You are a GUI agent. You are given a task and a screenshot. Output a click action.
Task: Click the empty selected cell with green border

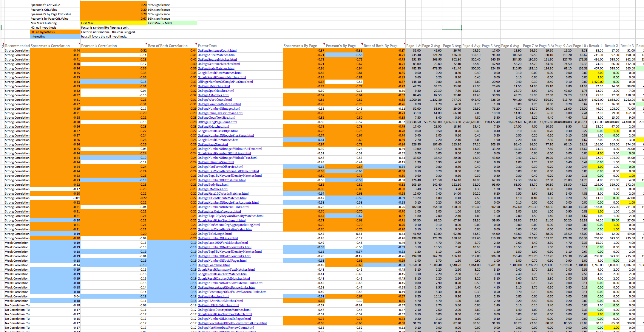pos(452,27)
